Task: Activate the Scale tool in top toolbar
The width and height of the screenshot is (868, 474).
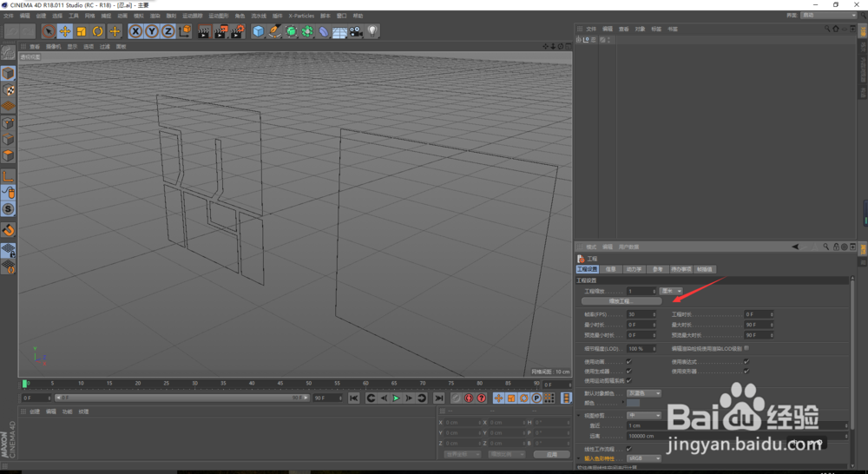Action: (82, 31)
